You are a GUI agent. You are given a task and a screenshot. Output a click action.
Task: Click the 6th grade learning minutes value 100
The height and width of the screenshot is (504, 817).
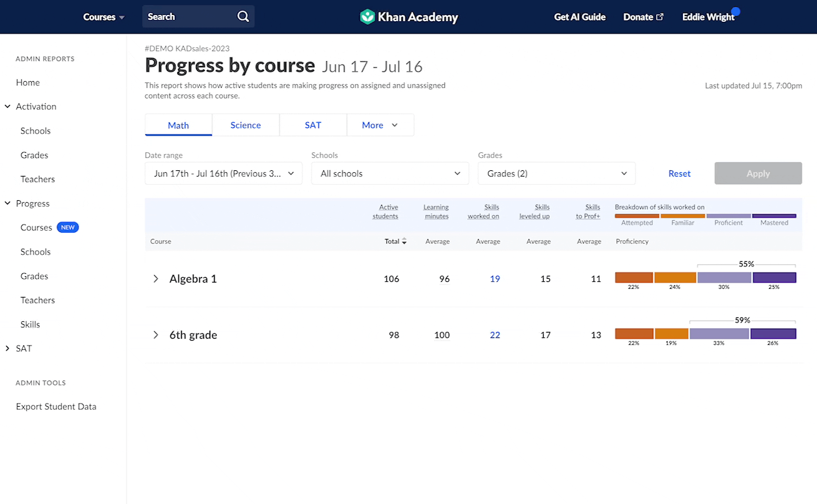click(442, 335)
